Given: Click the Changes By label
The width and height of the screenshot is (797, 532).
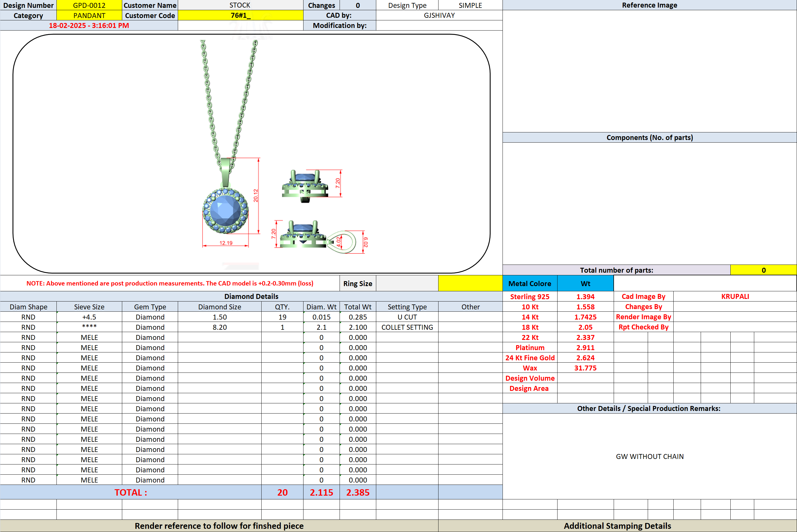Looking at the screenshot, I should coord(643,307).
